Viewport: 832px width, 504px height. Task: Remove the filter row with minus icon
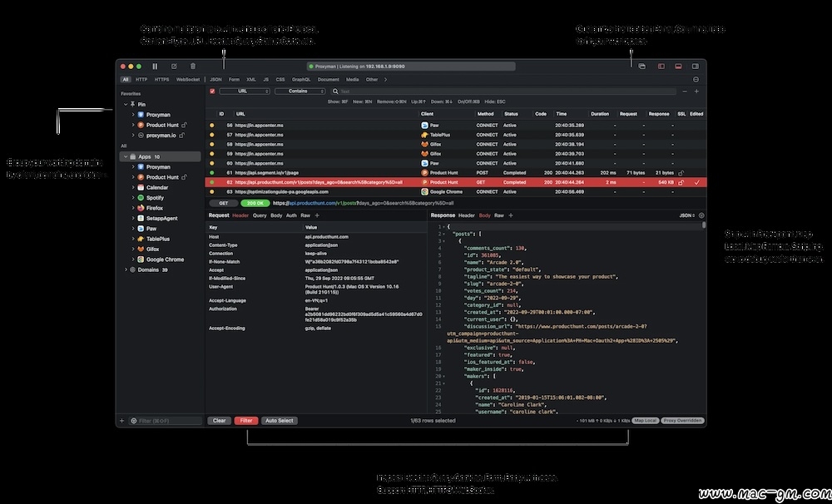tap(685, 91)
